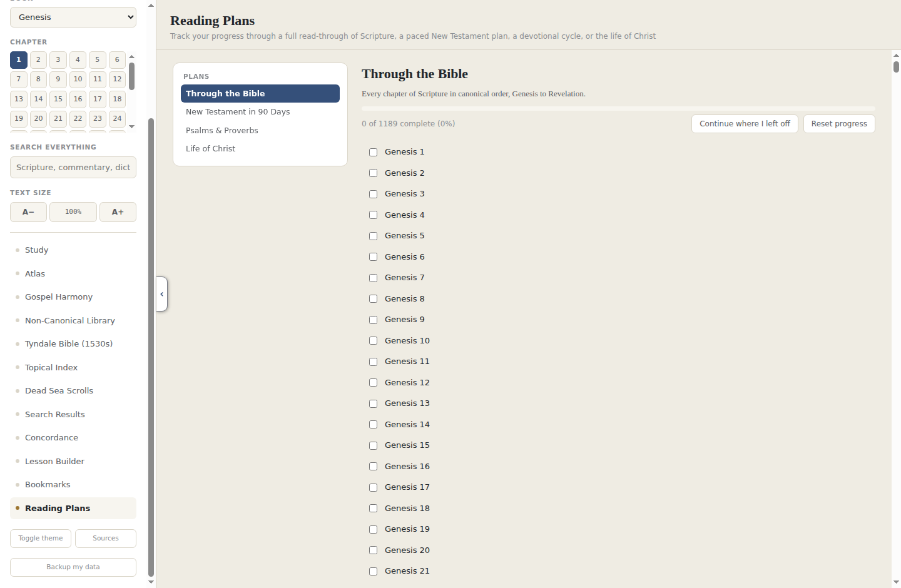The height and width of the screenshot is (588, 901).
Task: Select the Through the Bible plan
Action: [260, 93]
